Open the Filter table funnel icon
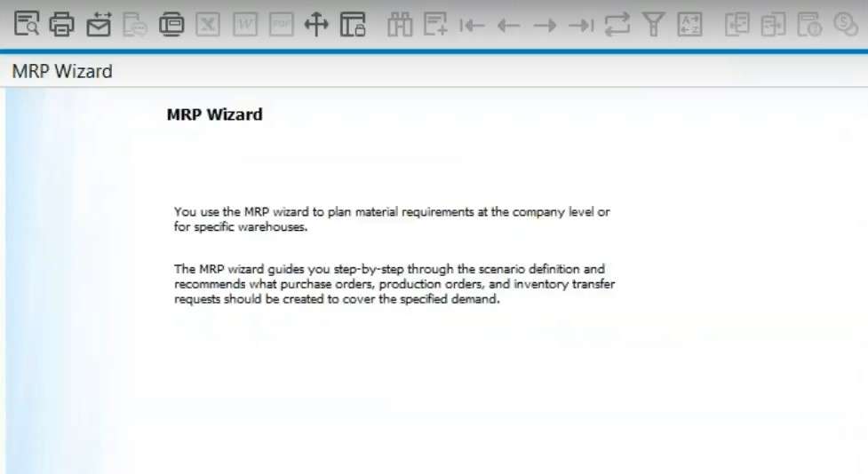 pyautogui.click(x=653, y=24)
